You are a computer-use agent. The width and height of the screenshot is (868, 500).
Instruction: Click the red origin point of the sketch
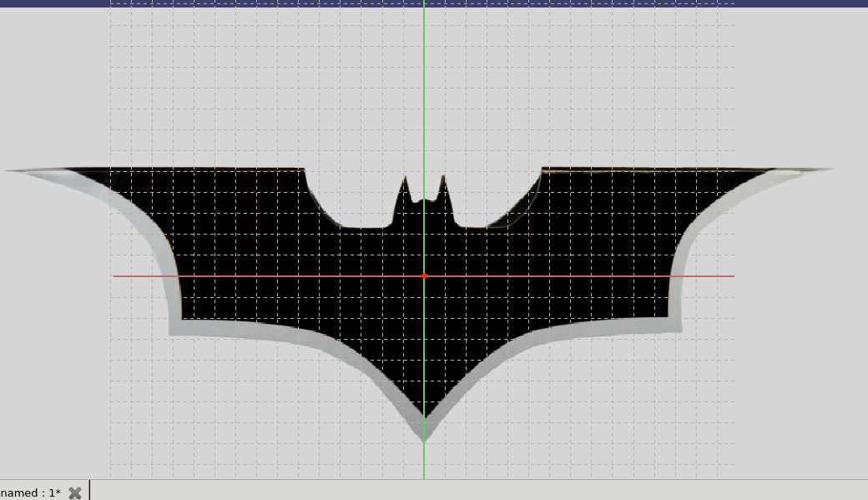tap(424, 275)
